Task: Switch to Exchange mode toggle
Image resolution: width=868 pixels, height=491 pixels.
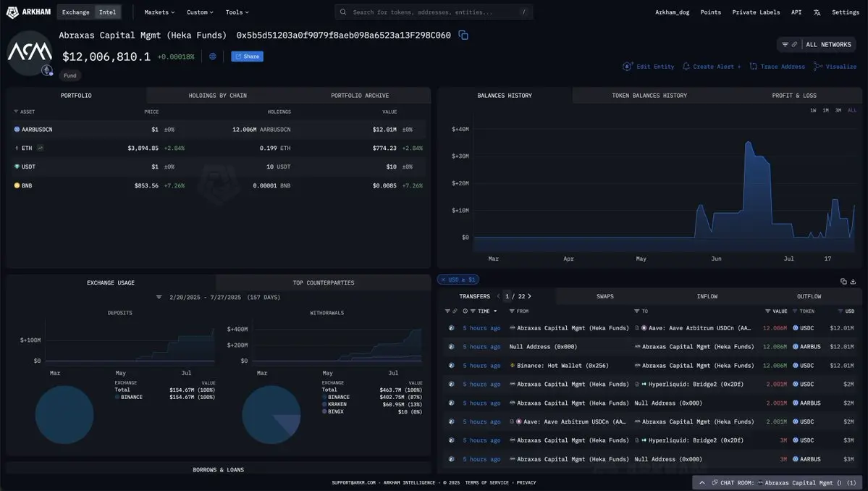Action: [76, 12]
